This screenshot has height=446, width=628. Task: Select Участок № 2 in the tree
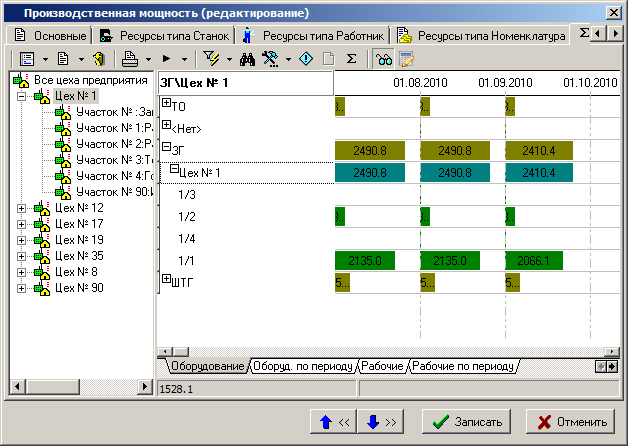114,144
